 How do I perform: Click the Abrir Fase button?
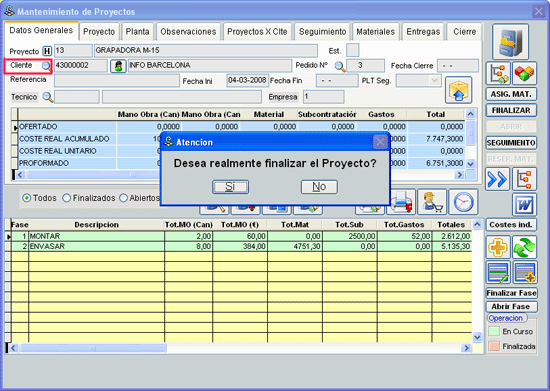[511, 307]
